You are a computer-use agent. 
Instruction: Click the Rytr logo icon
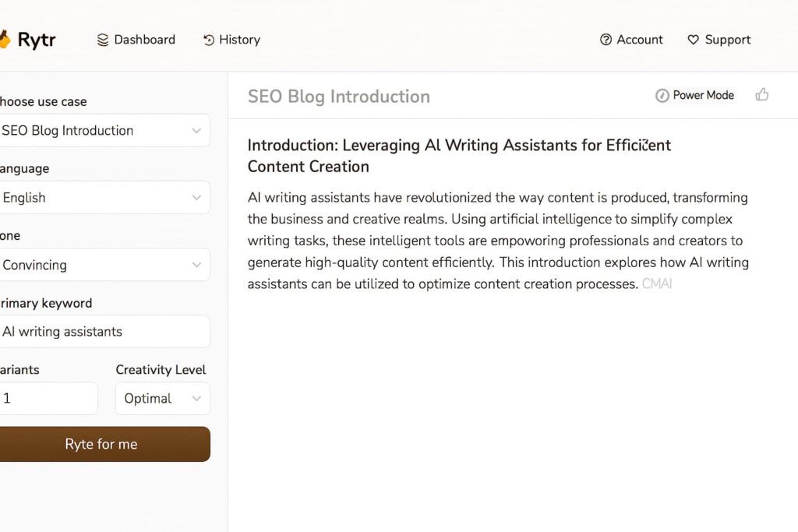[x=5, y=39]
